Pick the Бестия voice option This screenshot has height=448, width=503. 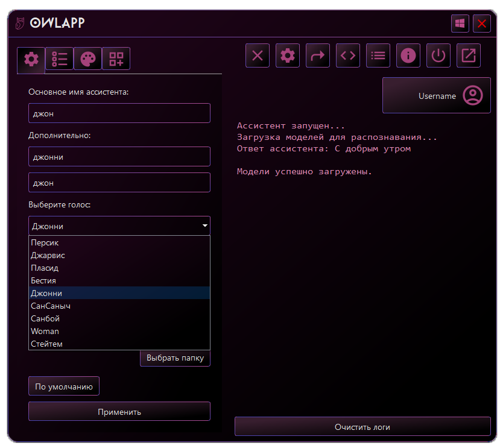(43, 280)
